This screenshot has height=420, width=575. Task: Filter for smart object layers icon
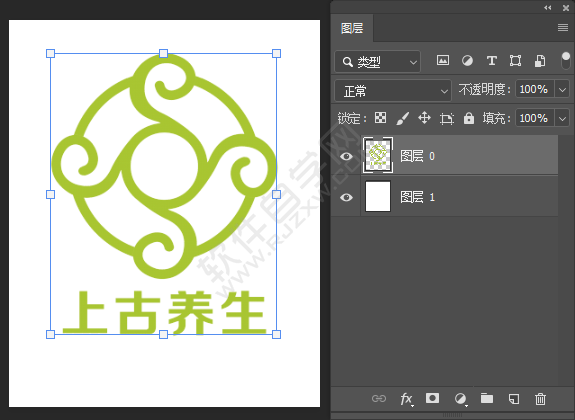tap(540, 61)
